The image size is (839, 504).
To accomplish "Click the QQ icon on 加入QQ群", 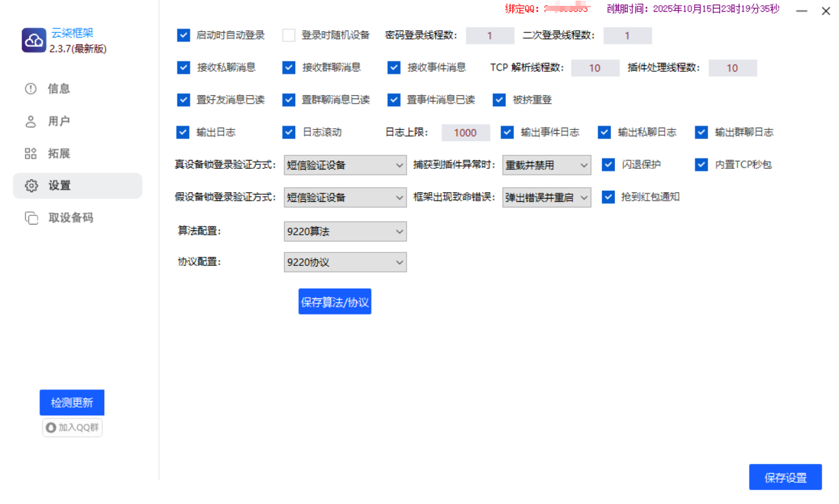I will click(x=51, y=427).
